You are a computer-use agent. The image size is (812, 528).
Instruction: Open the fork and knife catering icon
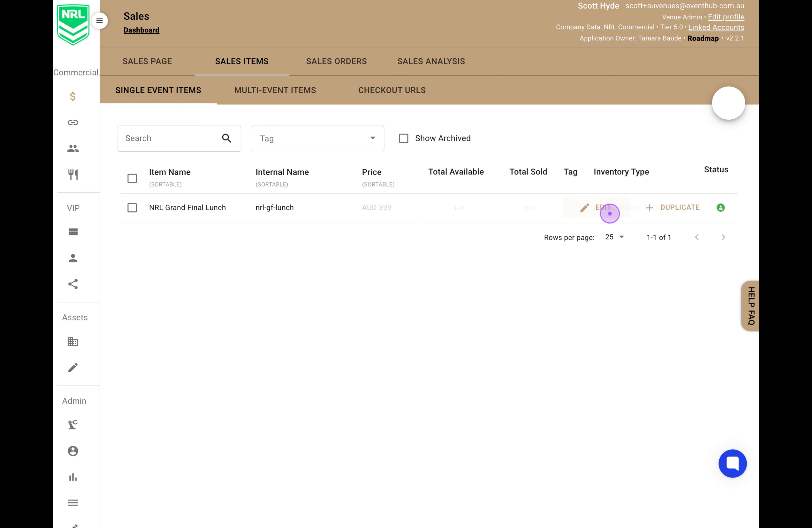73,175
